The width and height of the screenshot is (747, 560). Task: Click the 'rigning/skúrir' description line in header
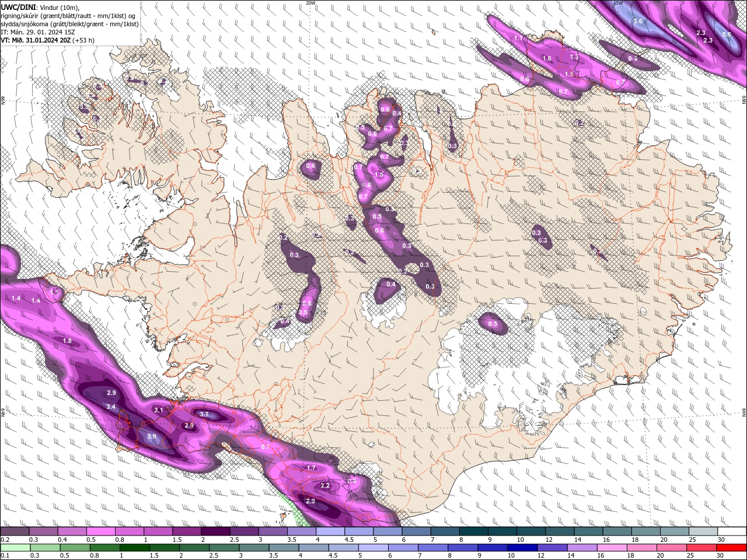(68, 16)
